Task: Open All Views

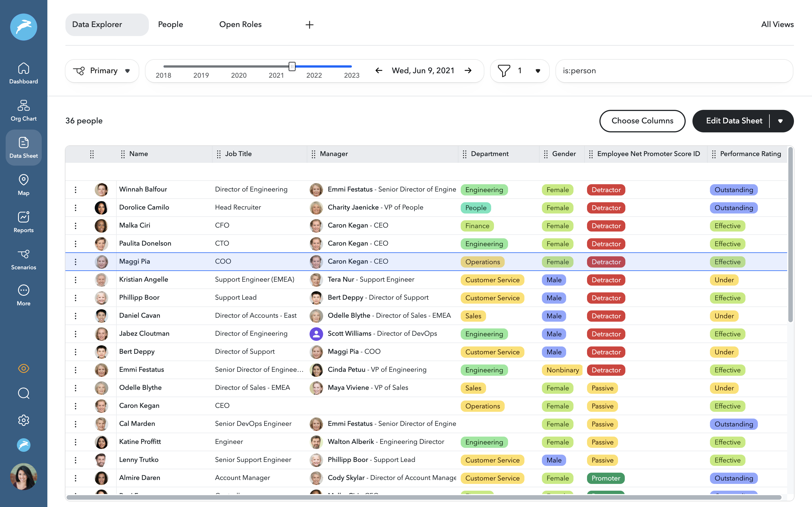Action: [777, 25]
